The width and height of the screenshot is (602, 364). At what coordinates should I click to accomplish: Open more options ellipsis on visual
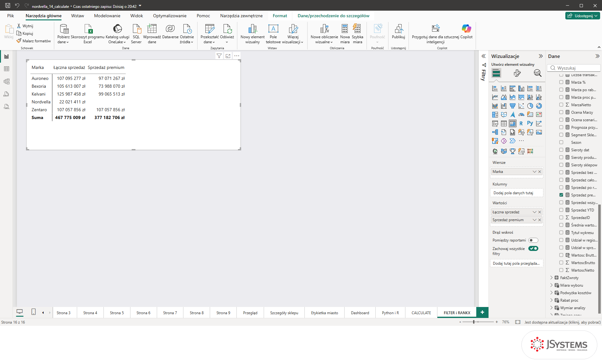237,56
